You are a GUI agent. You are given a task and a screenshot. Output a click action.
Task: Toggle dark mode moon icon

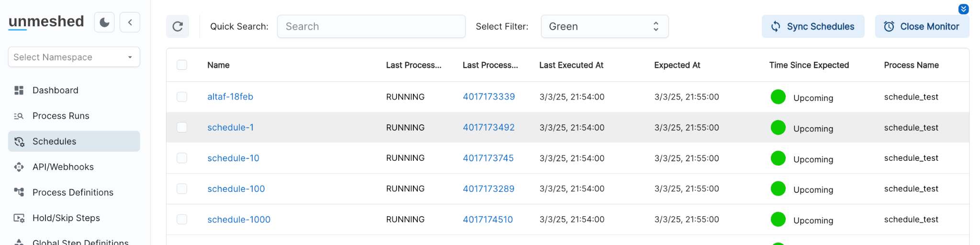[x=104, y=22]
